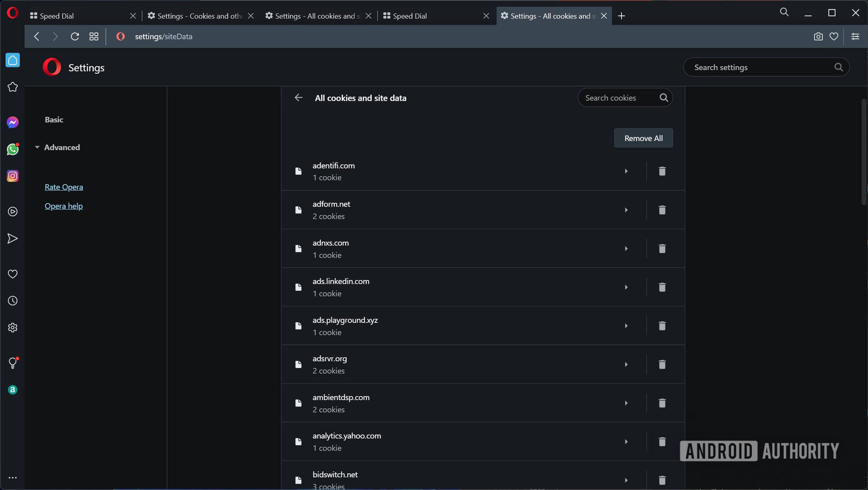This screenshot has width=868, height=490.
Task: Delete adentifi.com cookie with trash icon
Action: pyautogui.click(x=662, y=171)
